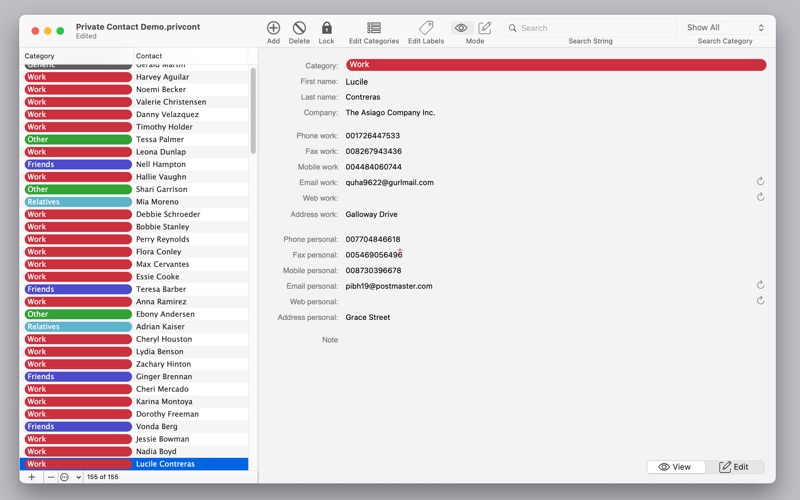Click the Friends category badge for Nell Hampton
The image size is (800, 500).
[78, 164]
